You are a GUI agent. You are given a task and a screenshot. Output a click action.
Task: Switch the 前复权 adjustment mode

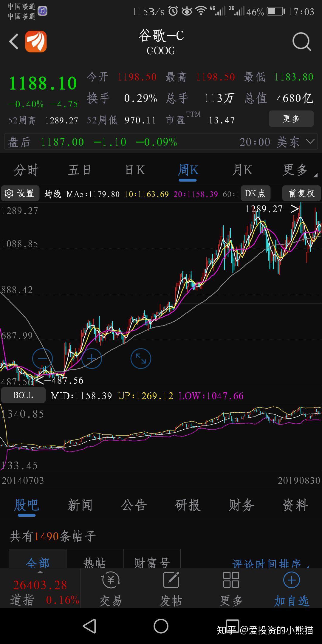[x=301, y=193]
